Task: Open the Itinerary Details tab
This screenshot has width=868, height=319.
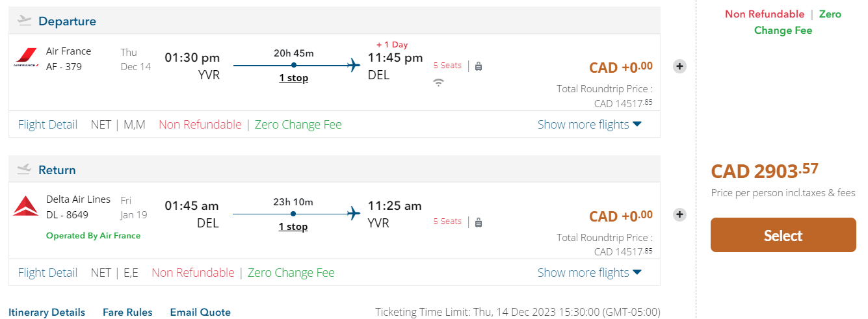Action: tap(47, 313)
